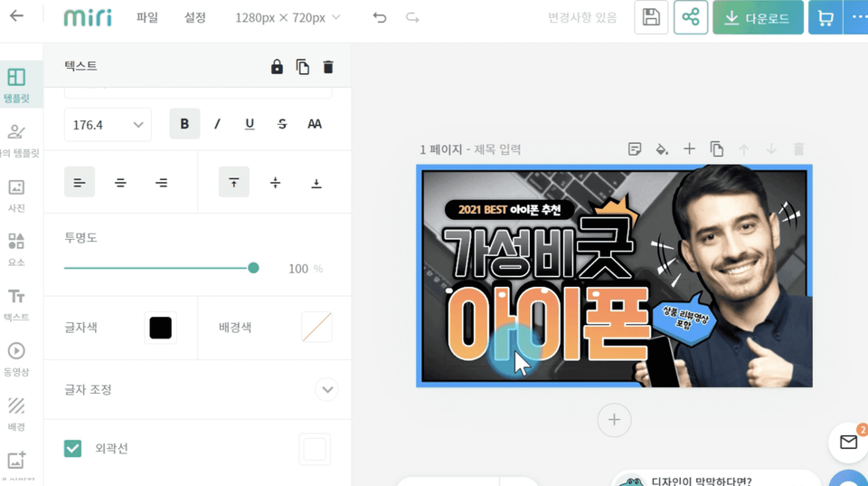Viewport: 868px width, 486px height.
Task: Open the 사진 sidebar tab
Action: [16, 195]
